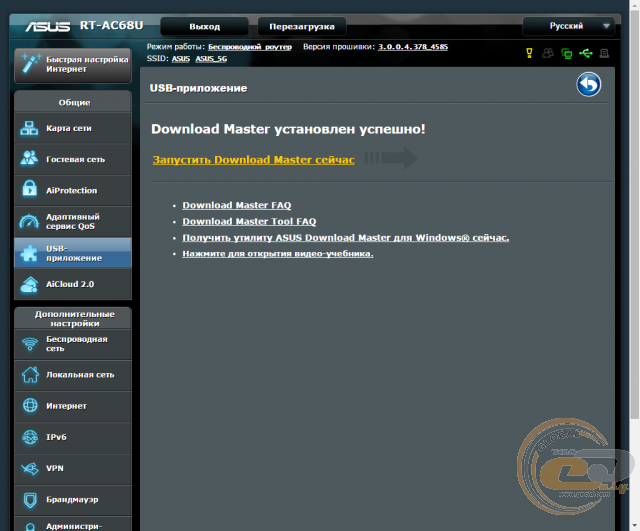Image resolution: width=640 pixels, height=531 pixels.
Task: Open Download Master FAQ link
Action: (237, 205)
